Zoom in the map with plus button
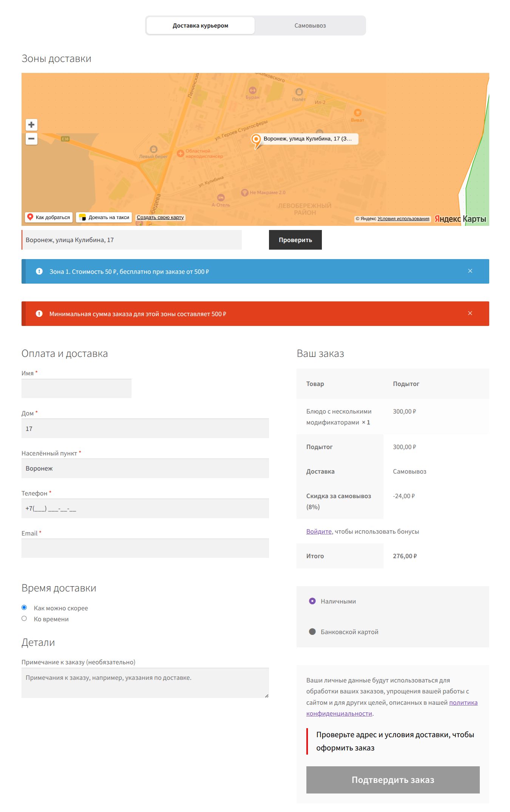 point(31,125)
